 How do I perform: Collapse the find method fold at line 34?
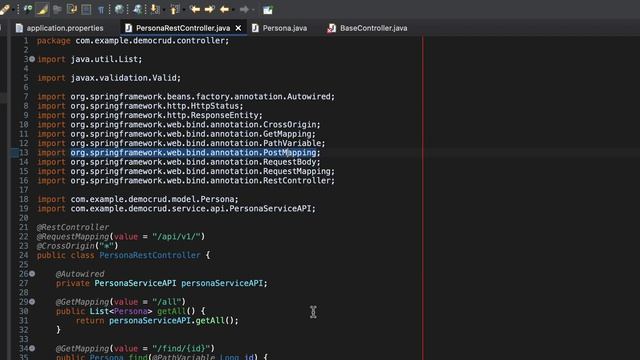pos(32,349)
